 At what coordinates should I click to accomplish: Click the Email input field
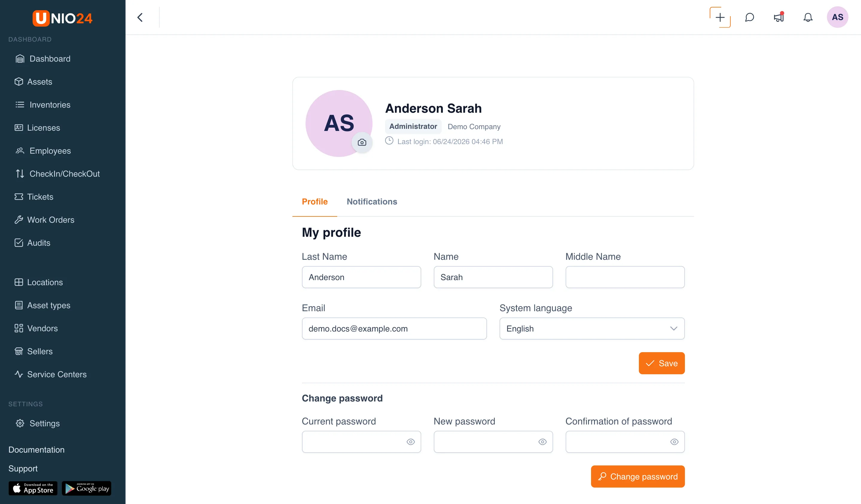pos(394,328)
